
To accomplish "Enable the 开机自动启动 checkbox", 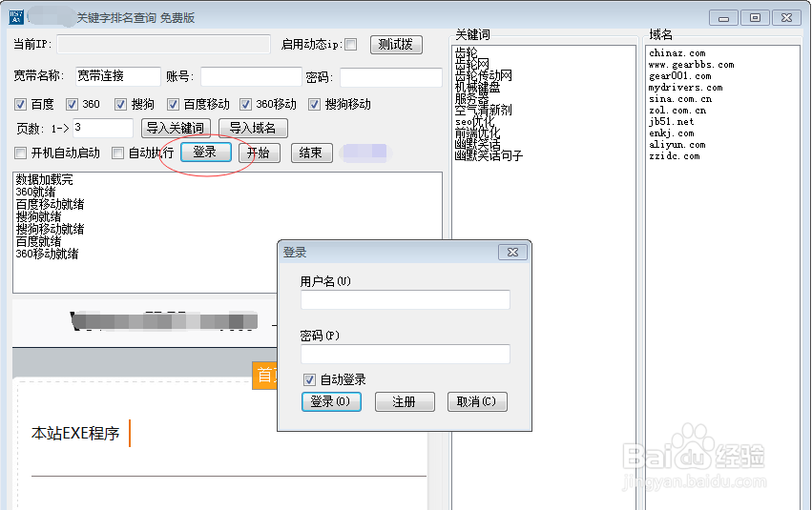I will tap(20, 153).
